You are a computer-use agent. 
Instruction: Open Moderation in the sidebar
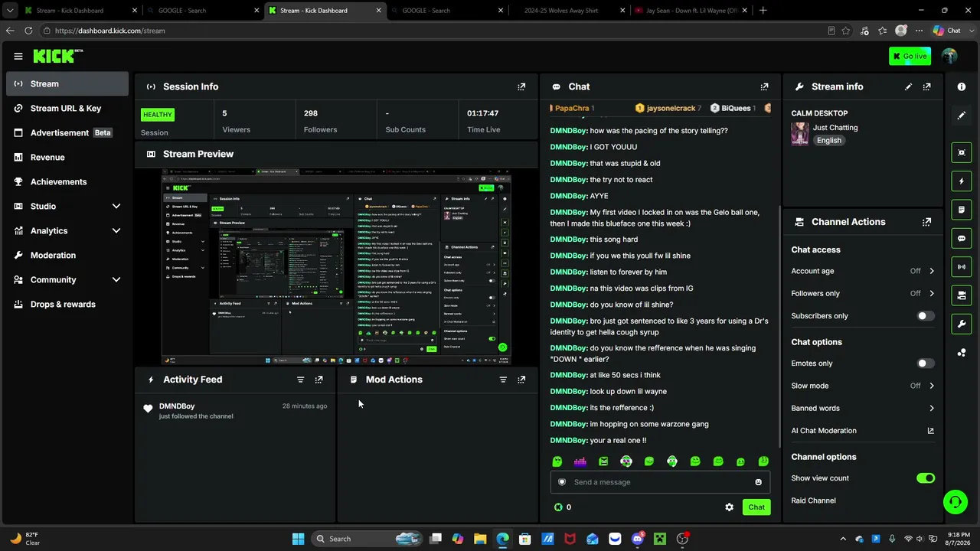coord(67,255)
